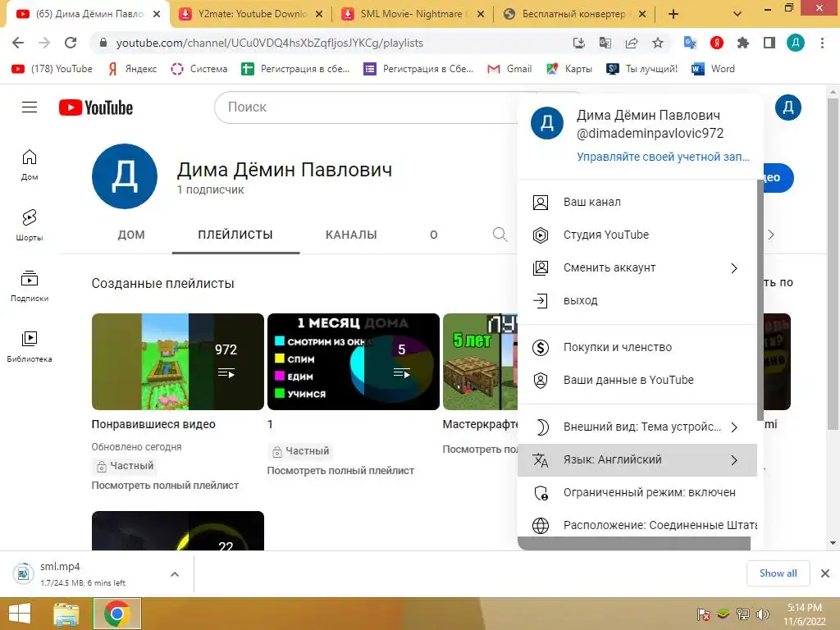Click the account avatar in the header
The height and width of the screenshot is (630, 840).
point(788,107)
